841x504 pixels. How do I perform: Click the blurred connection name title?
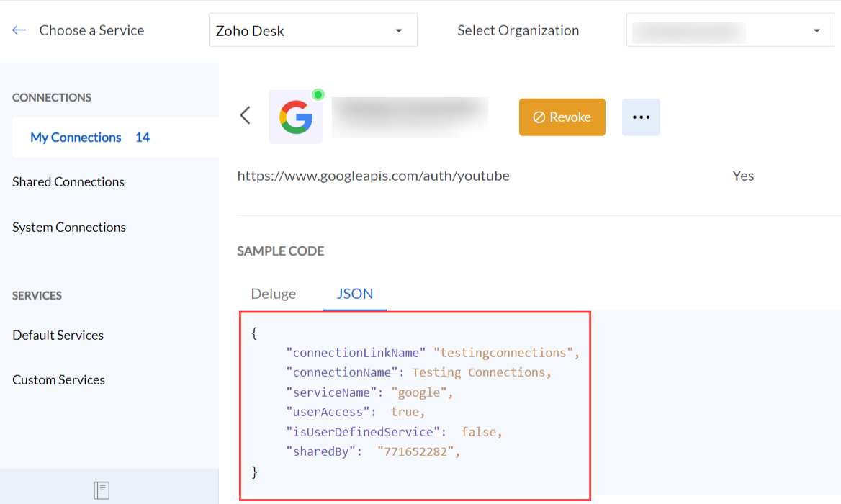(x=410, y=116)
